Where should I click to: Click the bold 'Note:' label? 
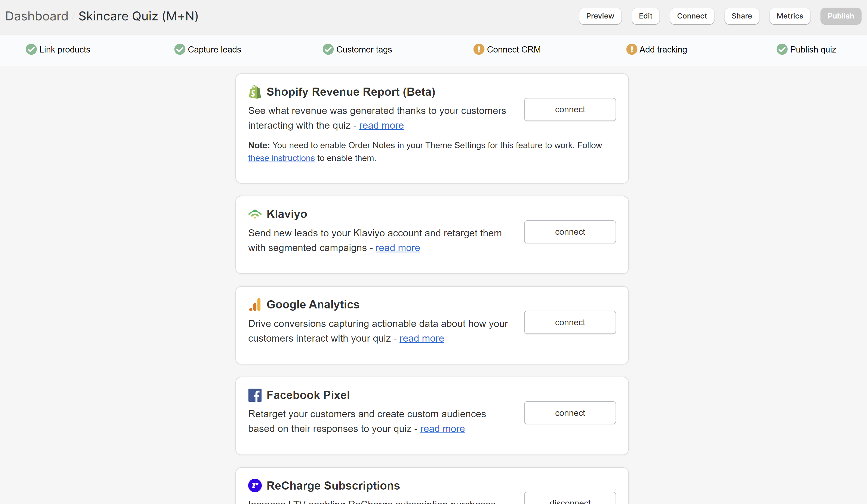pyautogui.click(x=259, y=146)
